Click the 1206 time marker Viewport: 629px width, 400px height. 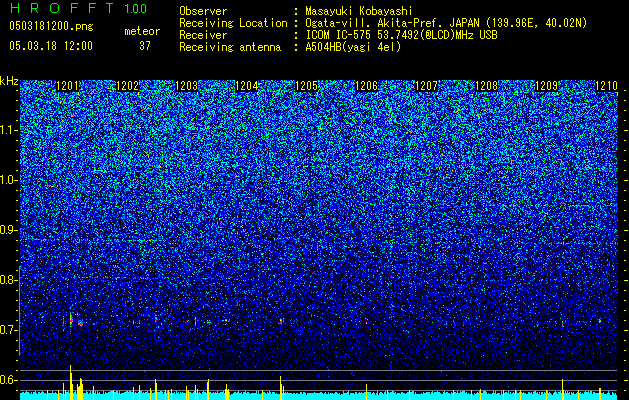[x=367, y=86]
